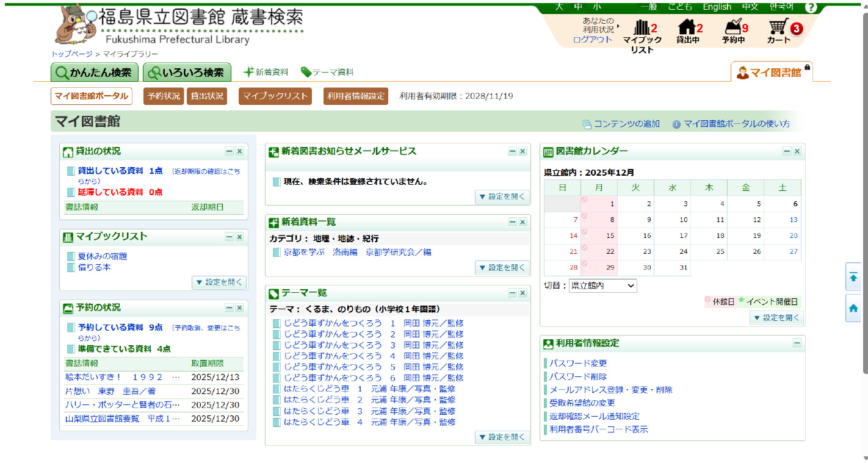Open the 県立館内 calendar dropdown
Screen dimensions: 868x463
(602, 285)
